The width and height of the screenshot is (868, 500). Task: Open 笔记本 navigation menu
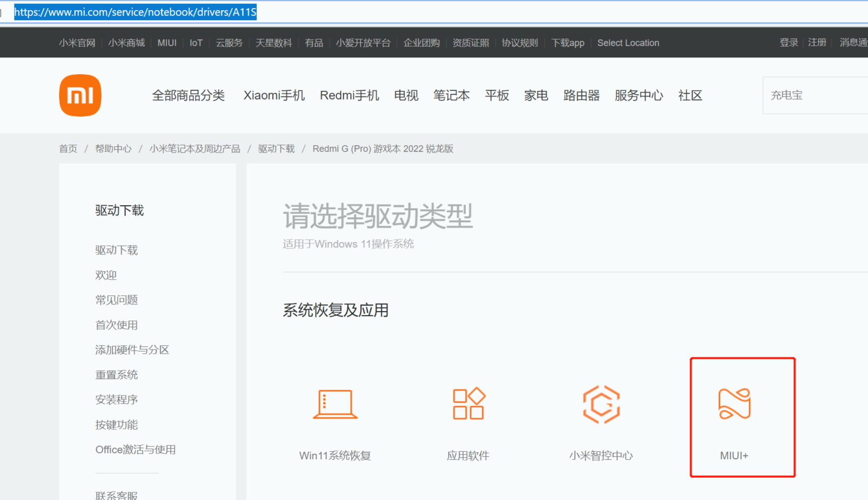[452, 95]
